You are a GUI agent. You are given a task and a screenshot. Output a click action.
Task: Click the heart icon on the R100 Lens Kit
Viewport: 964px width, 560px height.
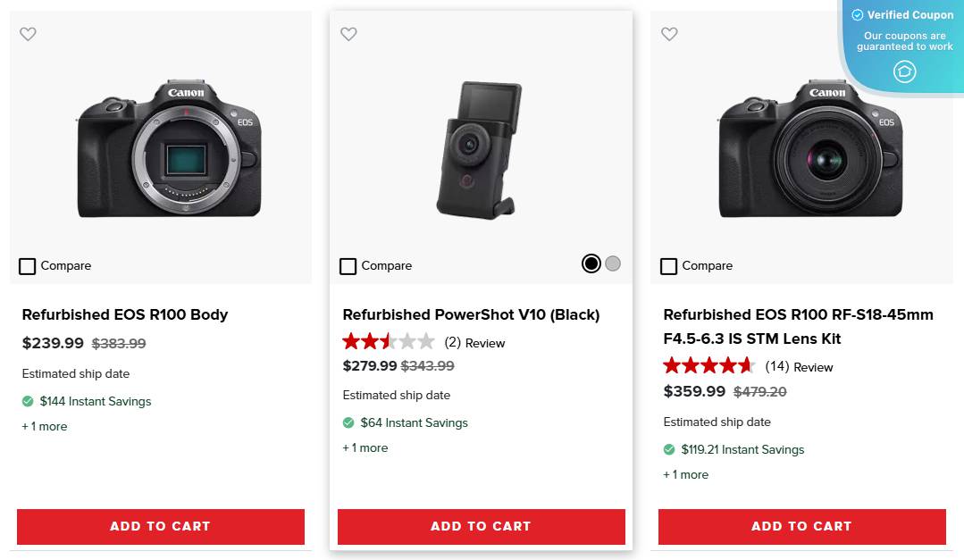(669, 34)
